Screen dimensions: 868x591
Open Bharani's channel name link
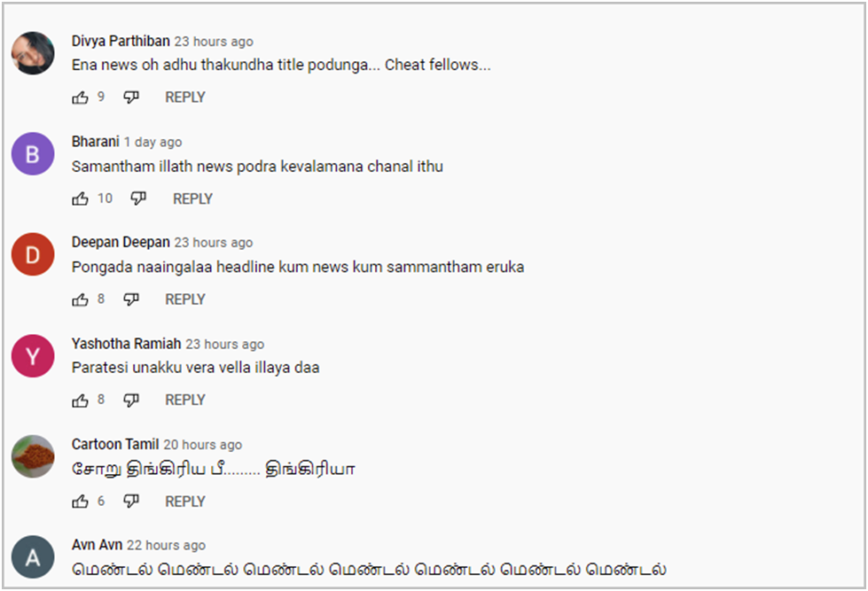tap(95, 142)
